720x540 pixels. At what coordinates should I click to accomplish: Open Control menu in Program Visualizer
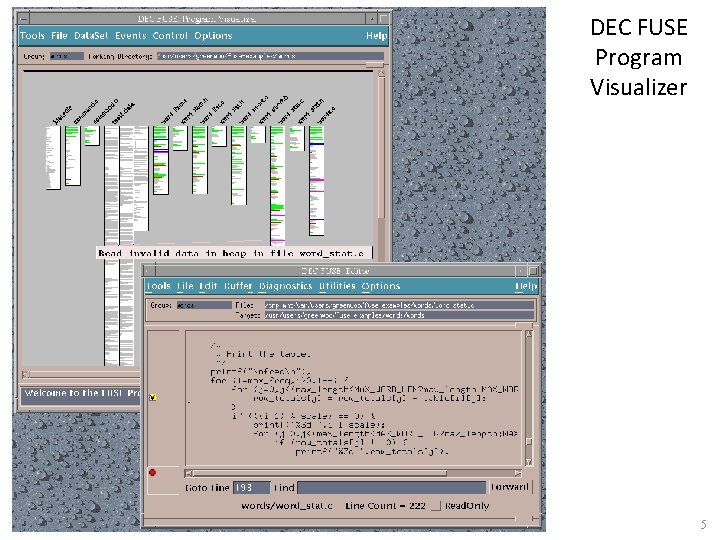click(170, 36)
